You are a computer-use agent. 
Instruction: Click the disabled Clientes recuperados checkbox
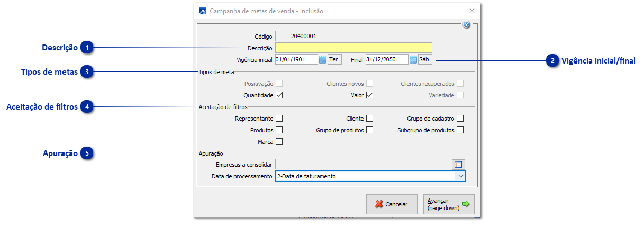pyautogui.click(x=460, y=84)
